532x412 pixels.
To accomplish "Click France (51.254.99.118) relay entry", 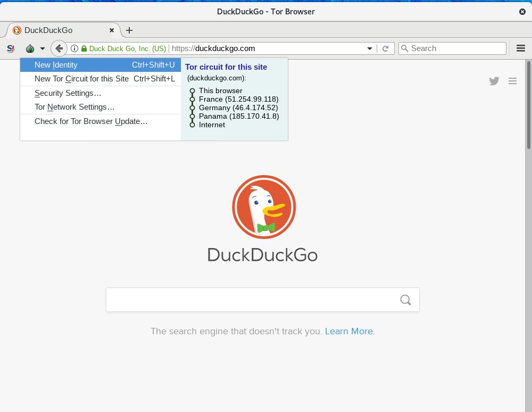I will [x=238, y=99].
